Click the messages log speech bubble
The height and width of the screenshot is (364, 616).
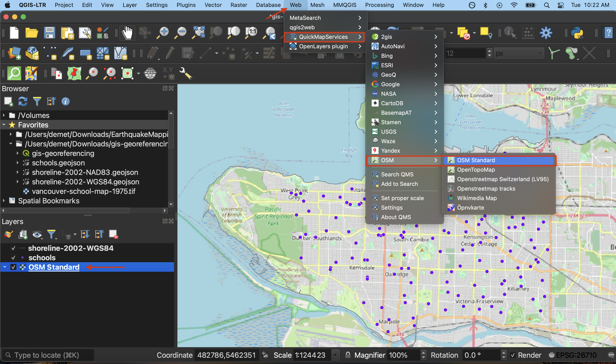[611, 355]
